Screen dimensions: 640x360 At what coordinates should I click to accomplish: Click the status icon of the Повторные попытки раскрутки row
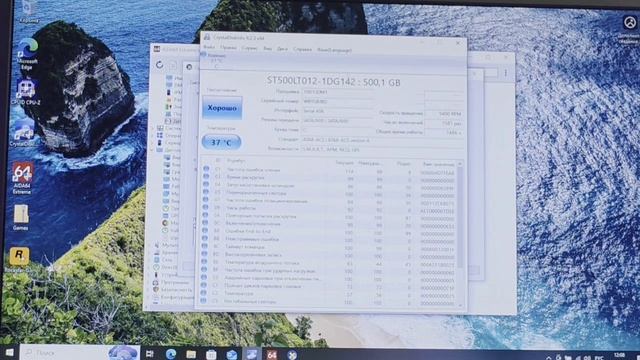[205, 215]
